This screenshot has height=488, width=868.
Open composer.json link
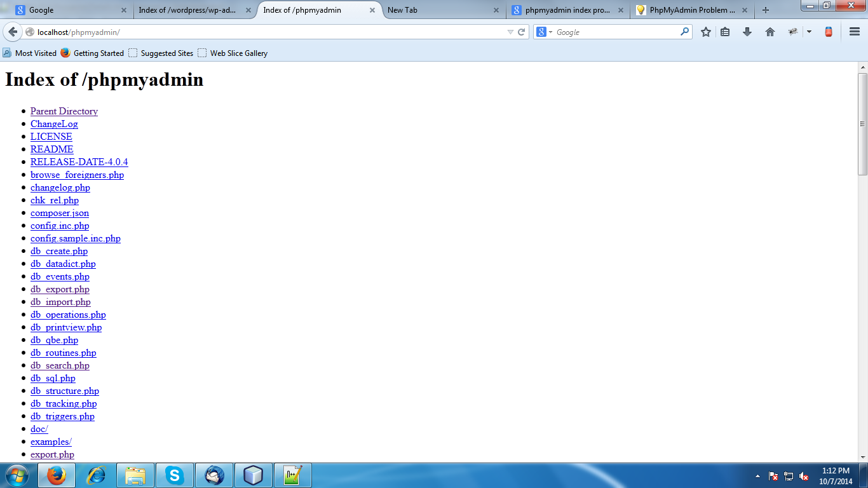pos(60,213)
